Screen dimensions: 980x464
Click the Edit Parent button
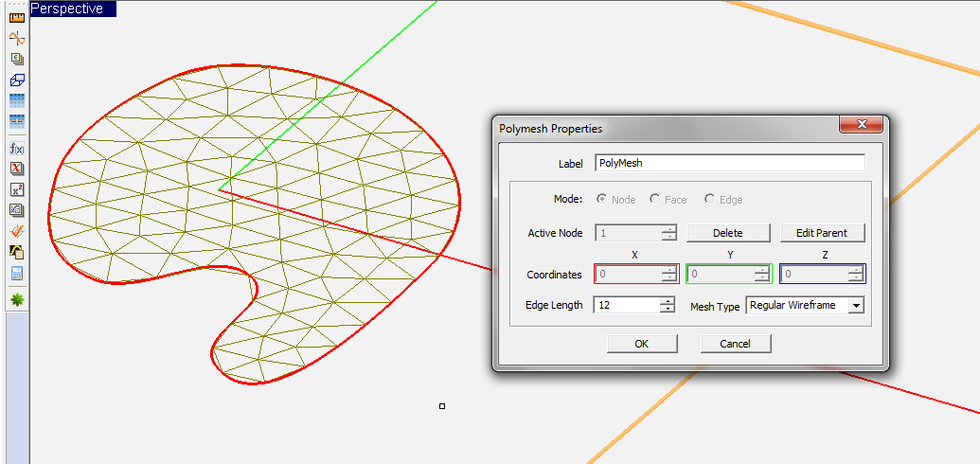(x=822, y=233)
